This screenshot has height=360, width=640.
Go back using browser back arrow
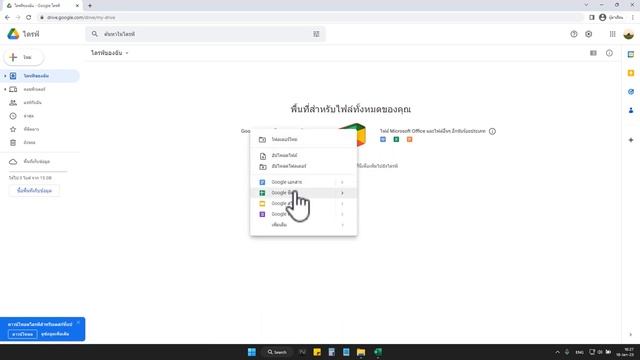tap(7, 18)
